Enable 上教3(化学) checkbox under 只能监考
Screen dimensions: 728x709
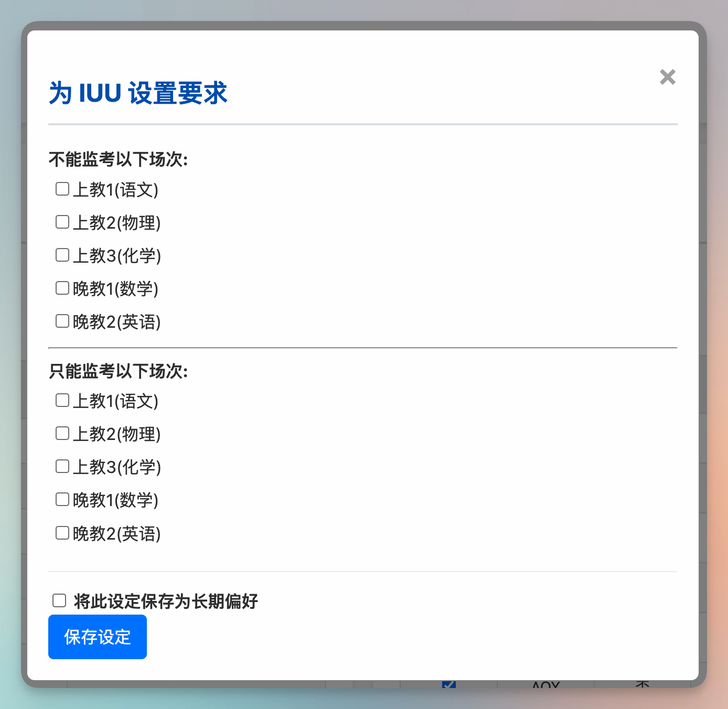pyautogui.click(x=62, y=467)
